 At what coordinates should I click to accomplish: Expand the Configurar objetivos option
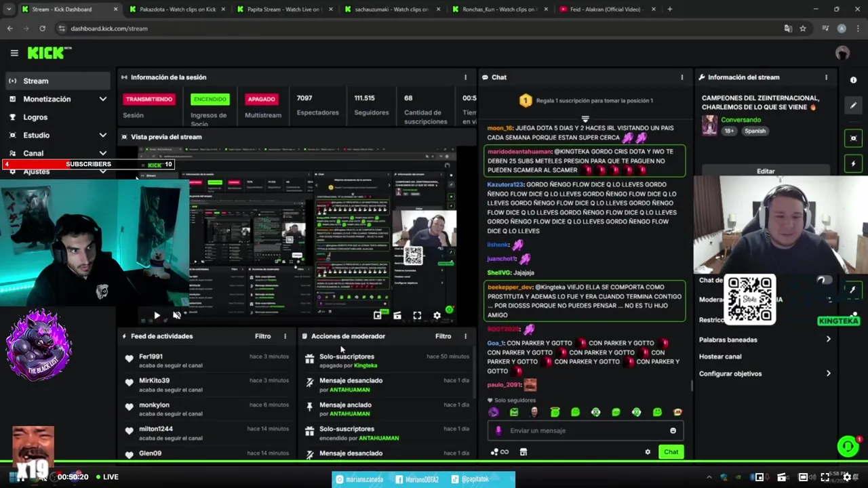765,373
